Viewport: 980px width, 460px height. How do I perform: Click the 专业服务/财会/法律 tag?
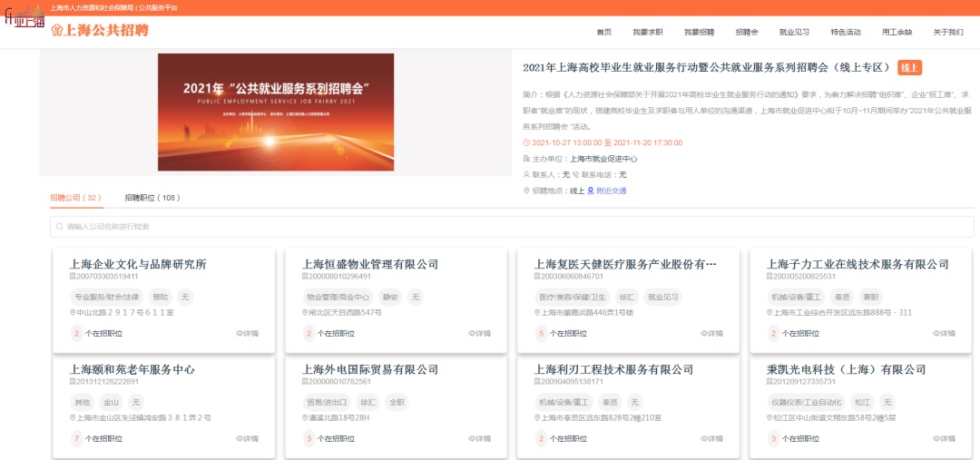pyautogui.click(x=107, y=297)
